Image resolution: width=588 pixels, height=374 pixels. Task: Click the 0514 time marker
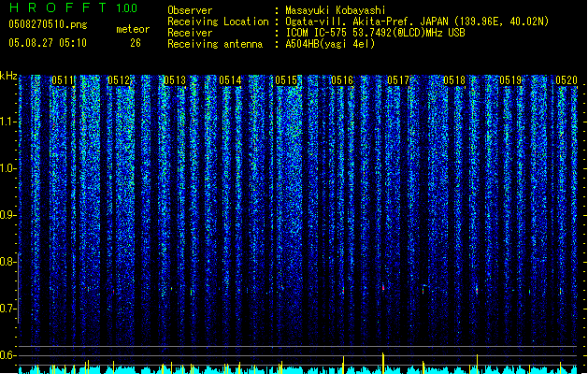pos(230,80)
